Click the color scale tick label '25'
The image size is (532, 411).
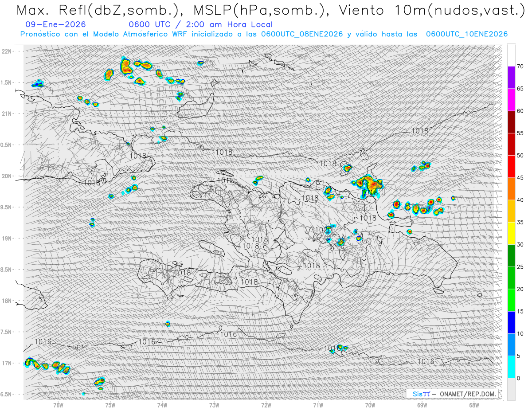tap(520, 267)
